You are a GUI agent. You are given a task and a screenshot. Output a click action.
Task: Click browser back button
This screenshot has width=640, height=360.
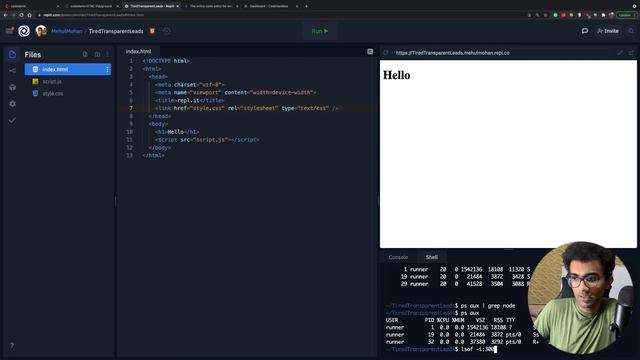click(5, 15)
